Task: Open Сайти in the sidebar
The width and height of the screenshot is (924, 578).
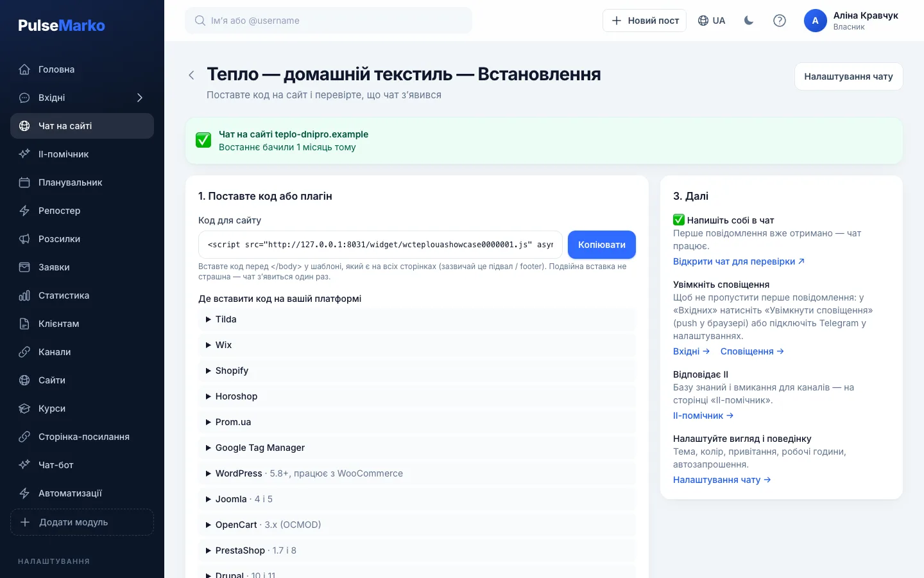Action: pyautogui.click(x=82, y=380)
